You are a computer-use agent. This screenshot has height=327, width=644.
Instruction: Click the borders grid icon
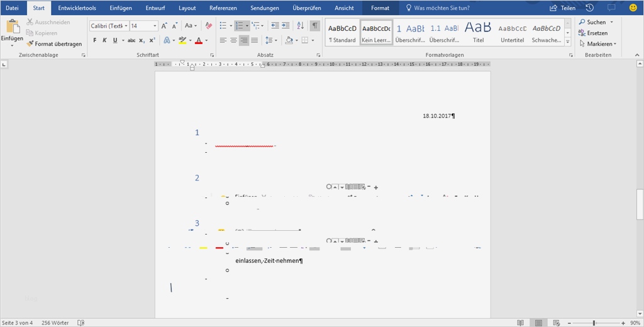tap(305, 40)
